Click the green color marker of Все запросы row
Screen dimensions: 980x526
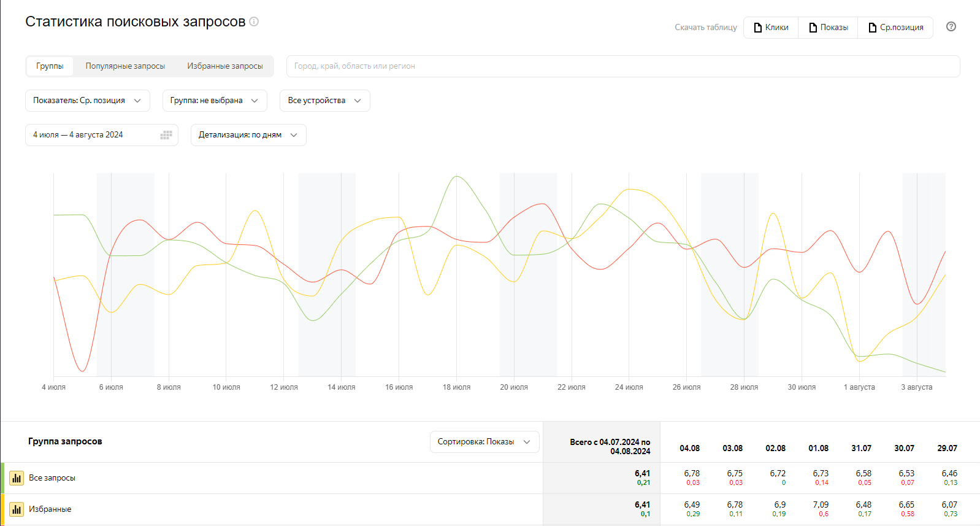(2, 478)
